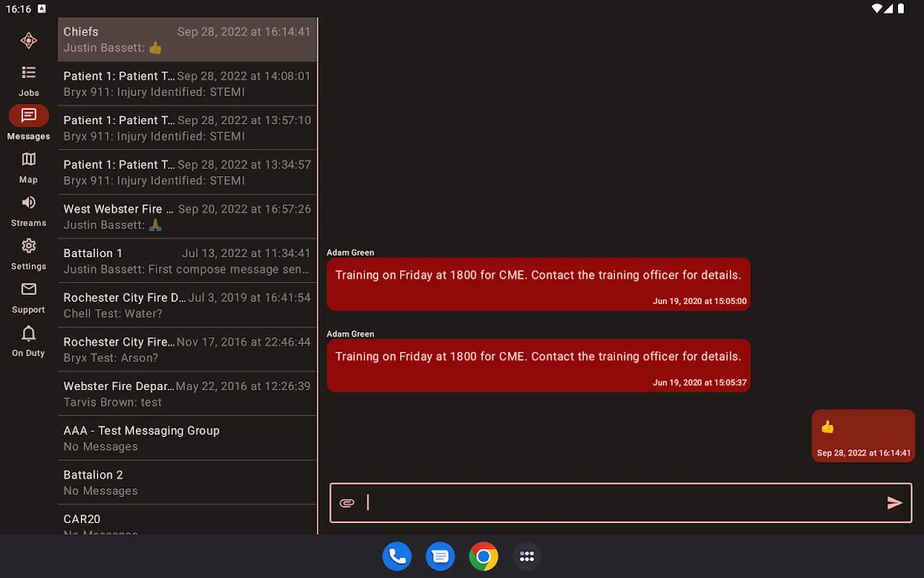This screenshot has height=578, width=924.
Task: Open the Phone app in dock
Action: tap(397, 556)
